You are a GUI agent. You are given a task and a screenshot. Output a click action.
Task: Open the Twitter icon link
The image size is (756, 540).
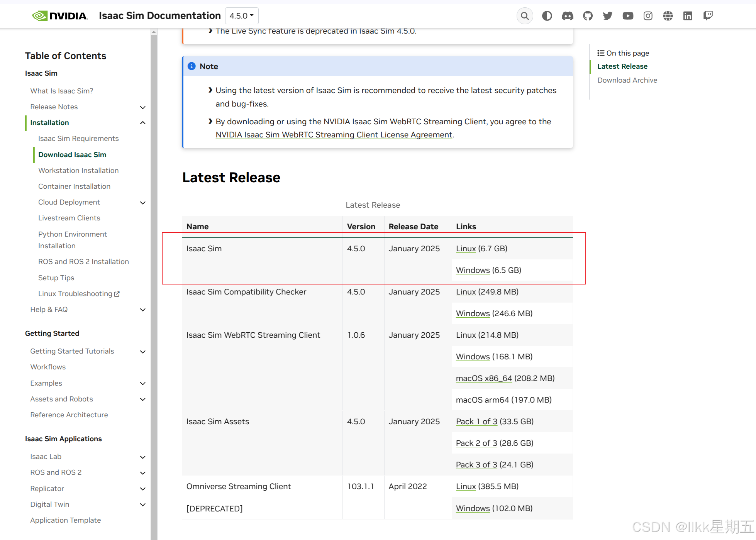[608, 16]
